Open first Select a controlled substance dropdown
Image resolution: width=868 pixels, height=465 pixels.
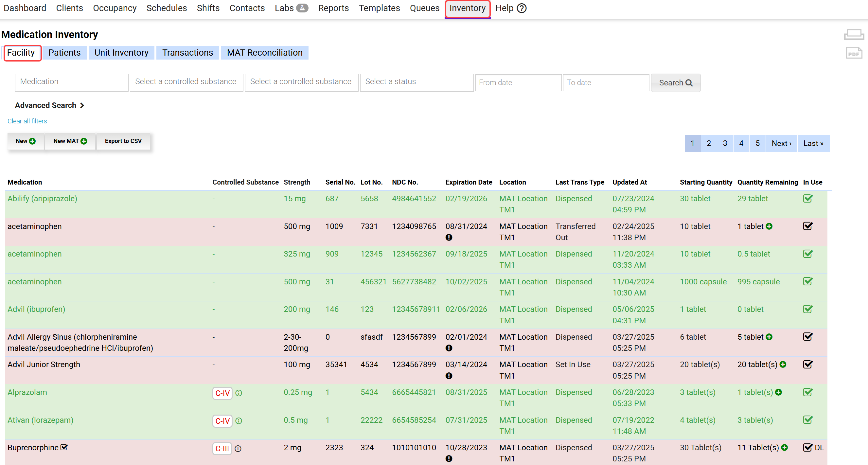(x=186, y=82)
